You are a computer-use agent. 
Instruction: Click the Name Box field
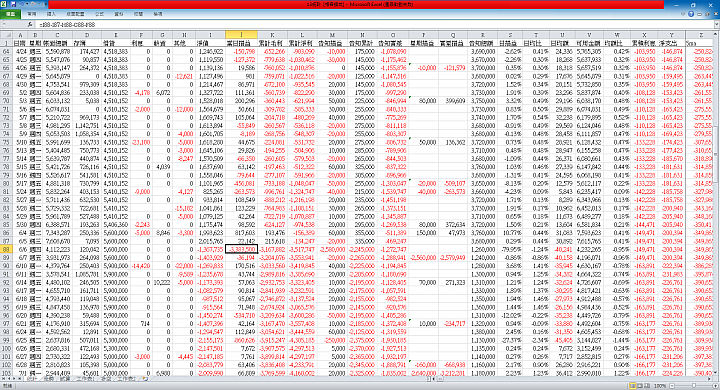tap(12, 24)
